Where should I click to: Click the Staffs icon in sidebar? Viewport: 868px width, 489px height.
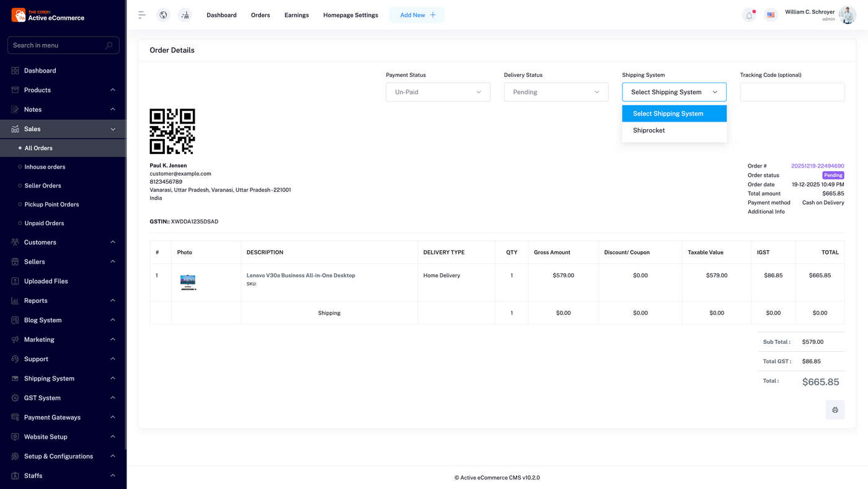click(15, 475)
